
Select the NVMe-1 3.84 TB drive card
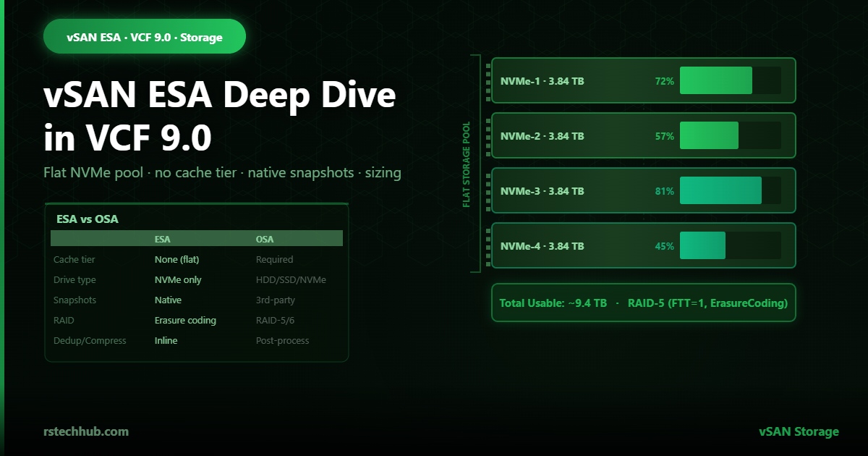pyautogui.click(x=644, y=80)
